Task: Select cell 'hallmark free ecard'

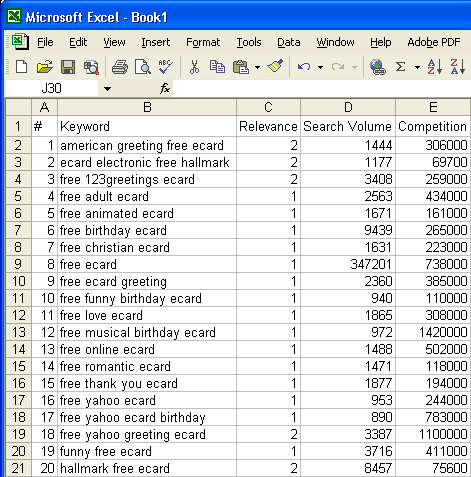Action: [147, 468]
